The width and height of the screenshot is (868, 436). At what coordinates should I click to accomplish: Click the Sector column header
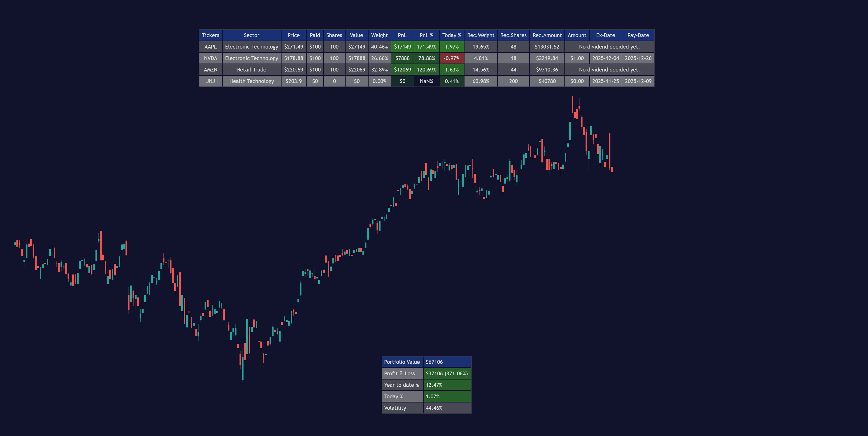pos(251,35)
